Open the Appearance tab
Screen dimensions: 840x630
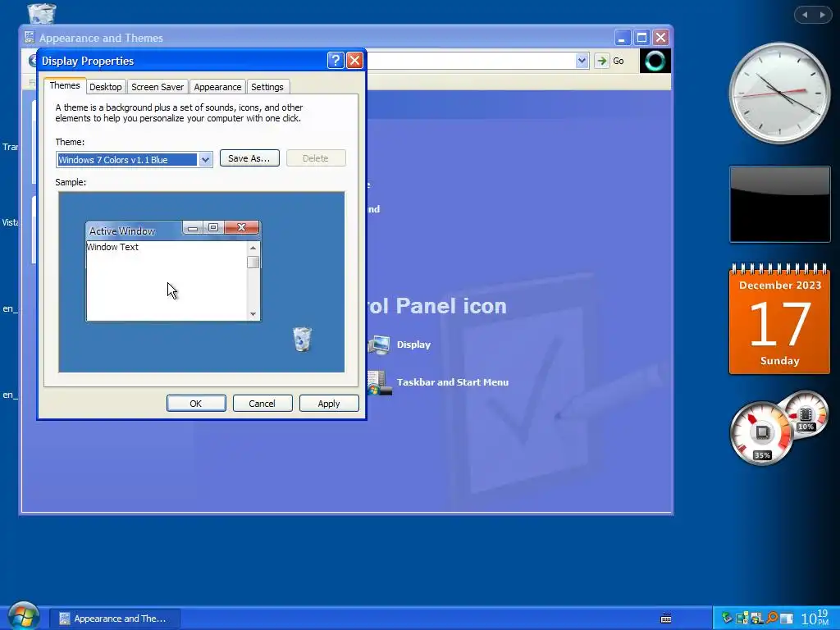click(217, 87)
